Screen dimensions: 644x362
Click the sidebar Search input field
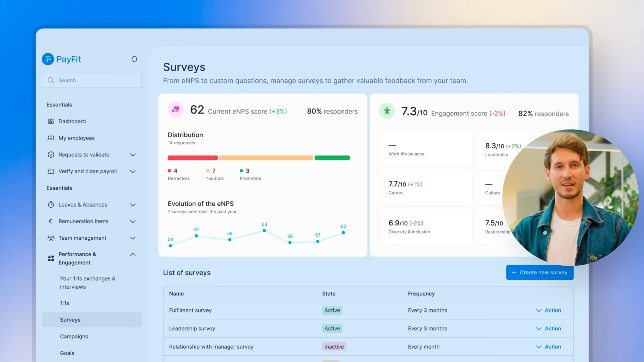(92, 80)
